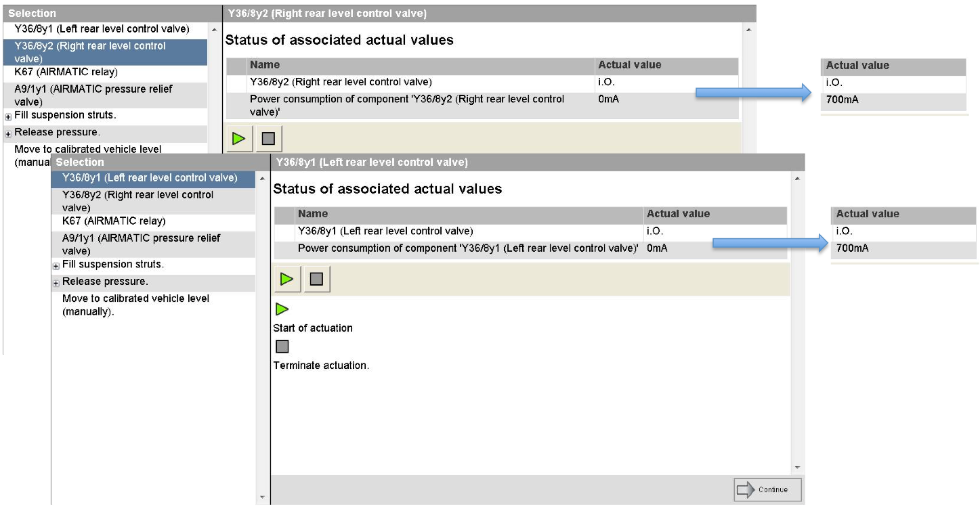980x511 pixels.
Task: Select Y36/8y2 Right rear valve in front list
Action: 154,201
